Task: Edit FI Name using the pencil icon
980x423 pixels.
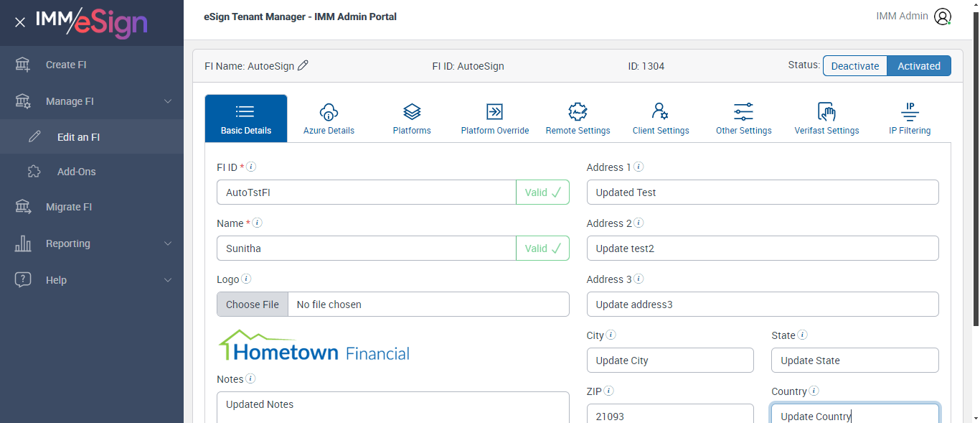Action: pyautogui.click(x=303, y=65)
